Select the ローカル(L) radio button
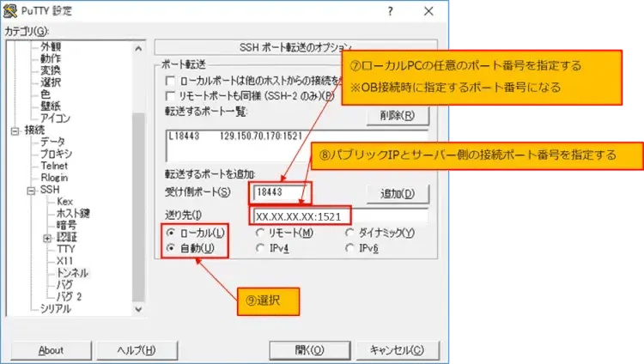Image resolution: width=644 pixels, height=364 pixels. tap(172, 233)
